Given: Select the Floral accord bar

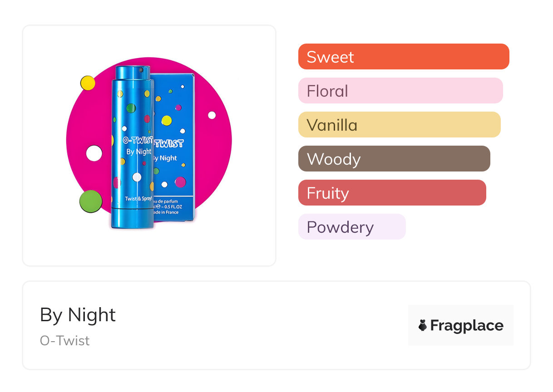Looking at the screenshot, I should 400,91.
